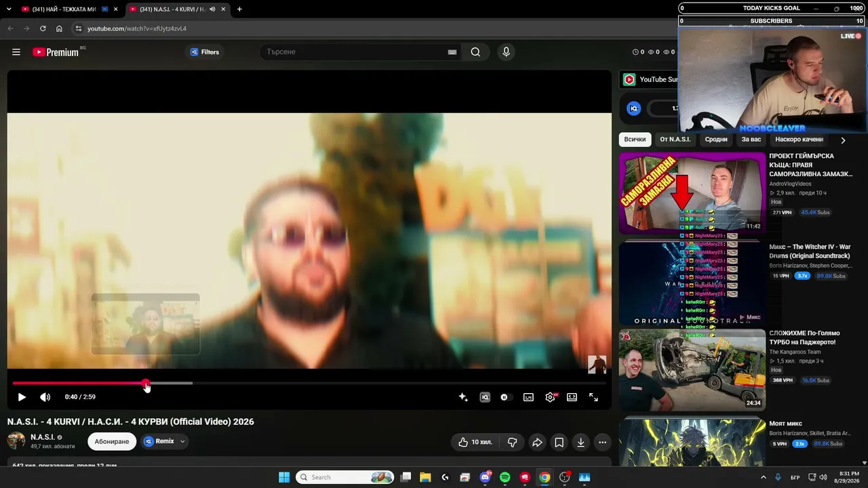This screenshot has width=868, height=488.
Task: Like the video with 10 хил. likes
Action: pos(475,443)
